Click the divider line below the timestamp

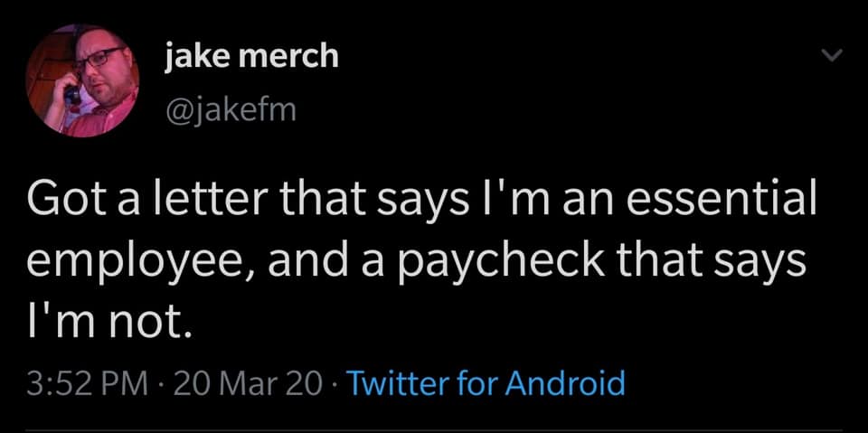[434, 430]
